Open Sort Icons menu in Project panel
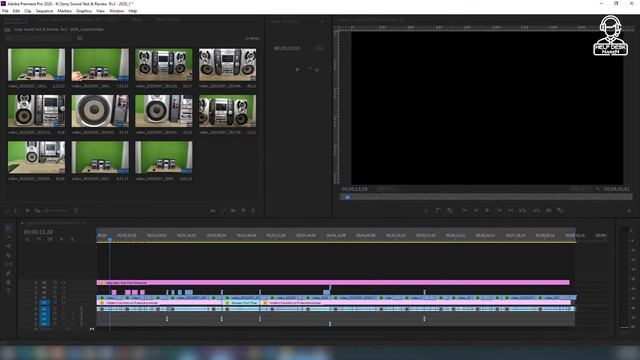Viewport: 640px width, 360px height. tap(76, 211)
